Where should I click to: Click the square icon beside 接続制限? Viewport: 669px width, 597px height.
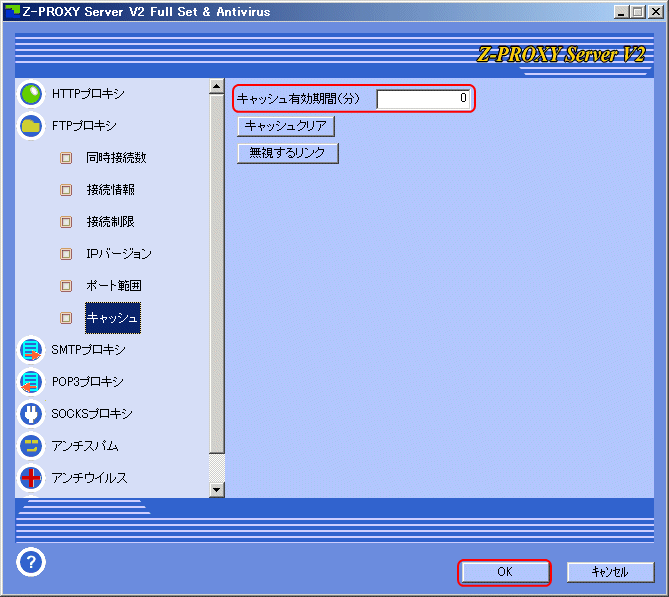pyautogui.click(x=66, y=222)
